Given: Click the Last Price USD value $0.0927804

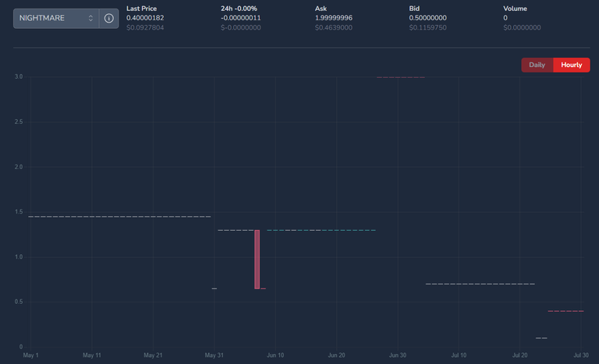Looking at the screenshot, I should pyautogui.click(x=145, y=27).
